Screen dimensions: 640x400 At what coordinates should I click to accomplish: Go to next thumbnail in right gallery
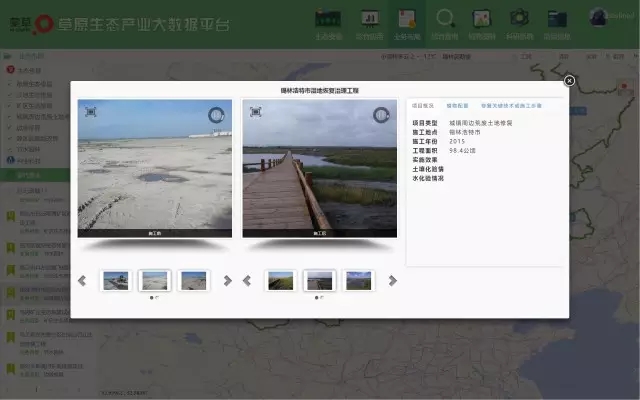pos(392,281)
